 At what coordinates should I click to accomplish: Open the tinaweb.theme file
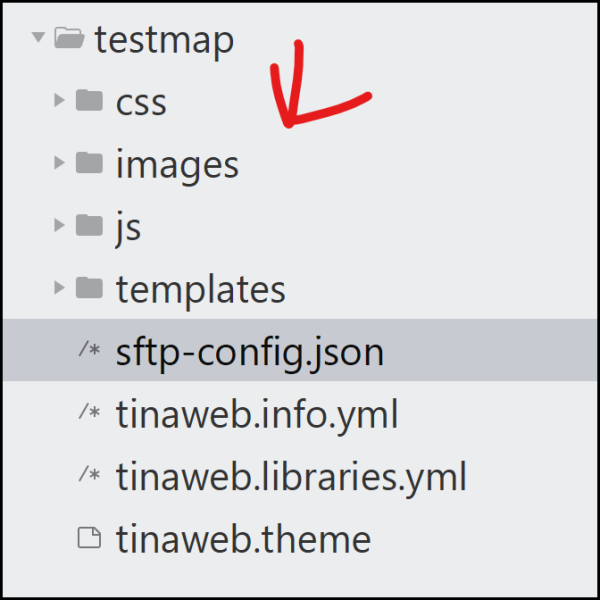point(243,538)
